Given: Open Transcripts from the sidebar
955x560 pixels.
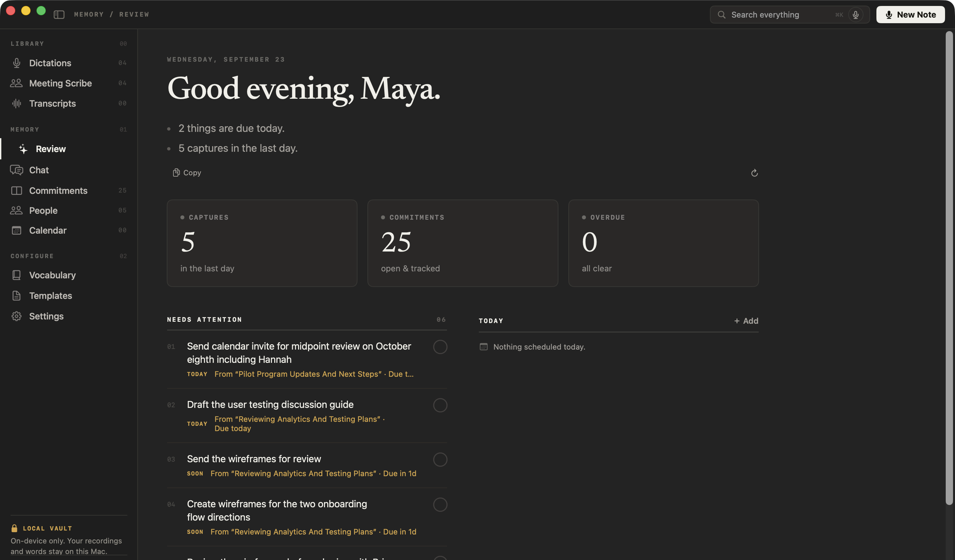Looking at the screenshot, I should click(69, 103).
